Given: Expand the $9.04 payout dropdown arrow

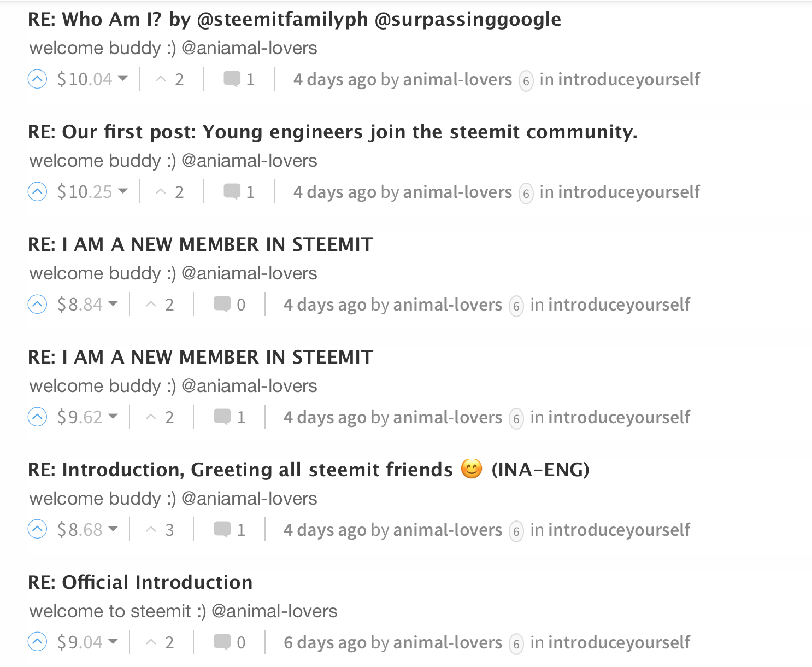Looking at the screenshot, I should [113, 642].
